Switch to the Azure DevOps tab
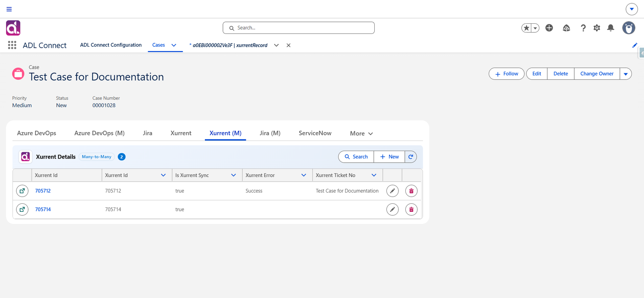The height and width of the screenshot is (298, 644). click(x=37, y=133)
